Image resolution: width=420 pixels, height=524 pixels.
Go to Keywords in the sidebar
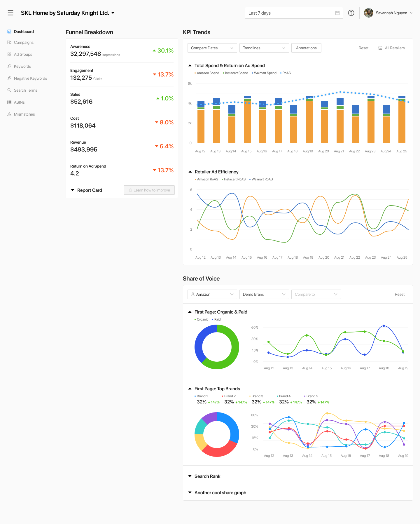pos(22,66)
